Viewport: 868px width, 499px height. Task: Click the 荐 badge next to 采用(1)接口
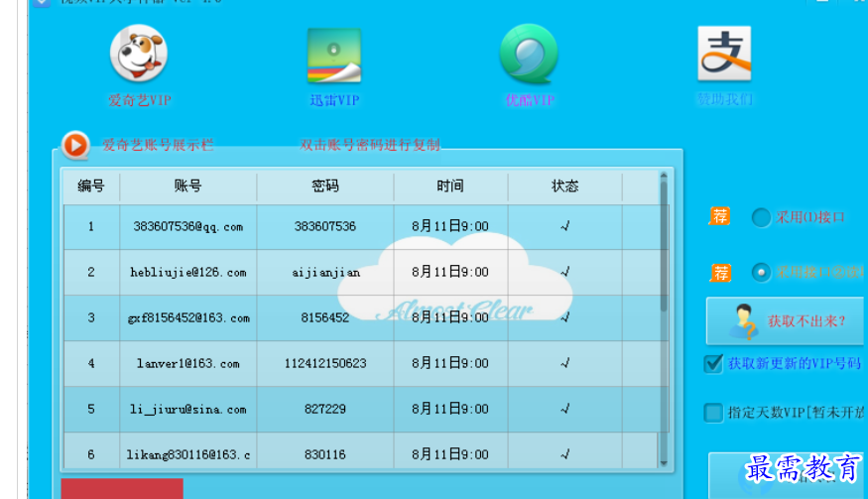[x=719, y=216]
